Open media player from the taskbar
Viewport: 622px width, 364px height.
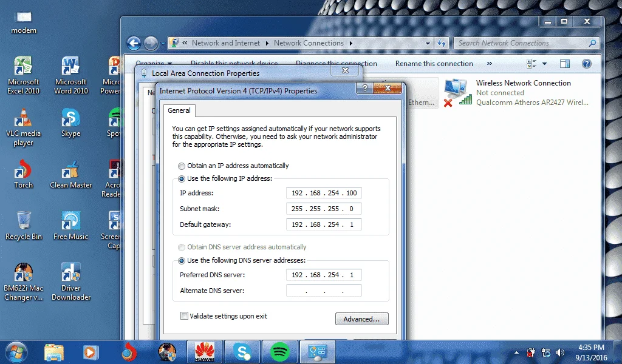click(91, 352)
